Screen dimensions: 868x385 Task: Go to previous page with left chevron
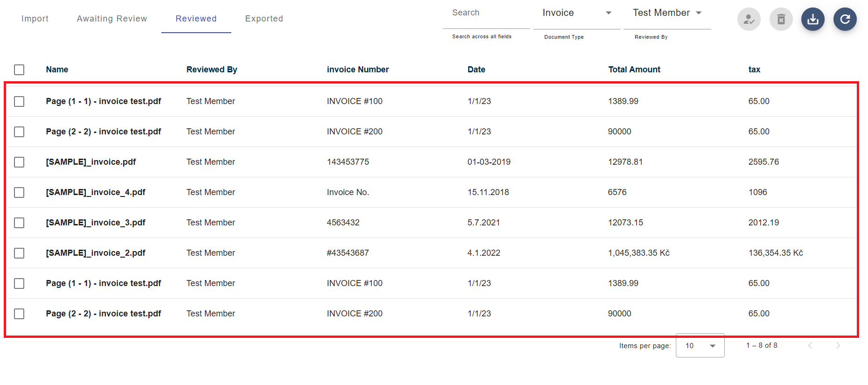coord(810,345)
